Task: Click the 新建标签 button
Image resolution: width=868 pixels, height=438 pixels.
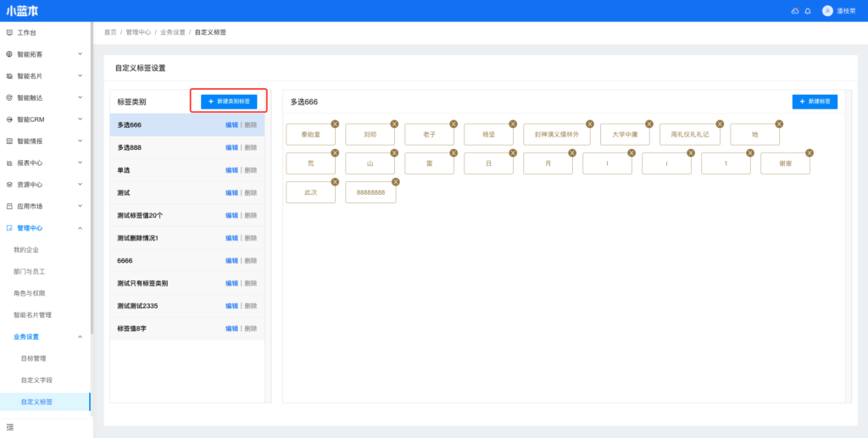Action: tap(815, 102)
